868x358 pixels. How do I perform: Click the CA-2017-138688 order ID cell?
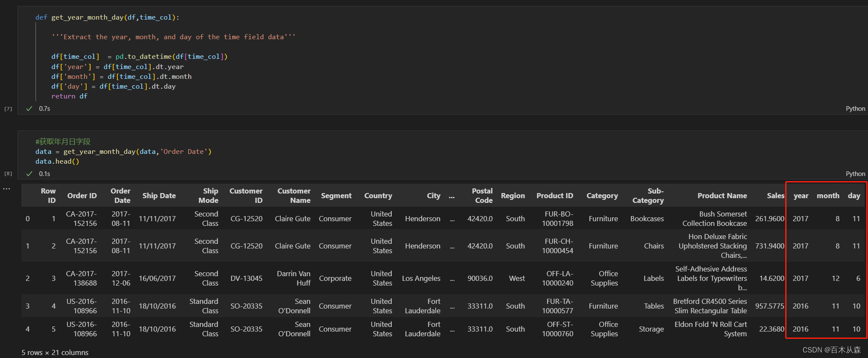(82, 278)
